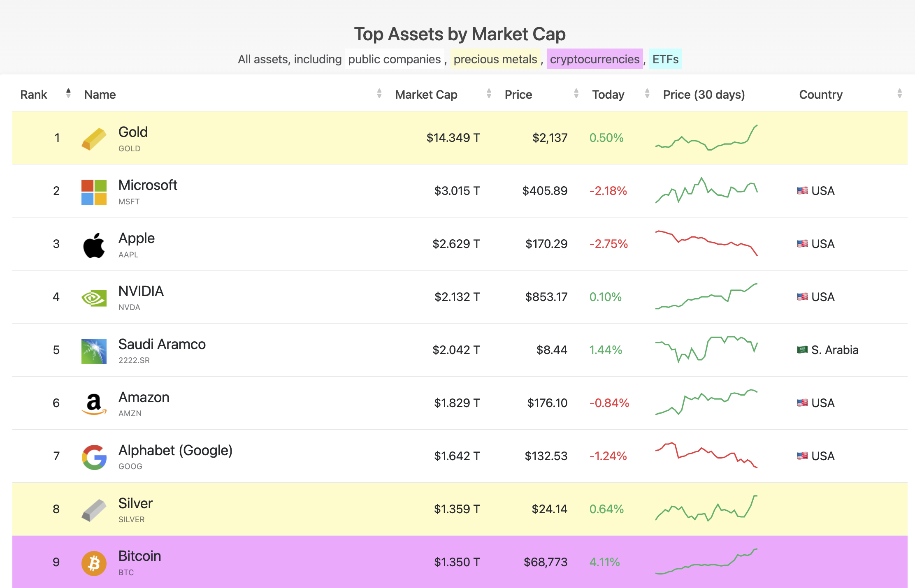
Task: Click the S. Arabia country label
Action: pos(835,350)
